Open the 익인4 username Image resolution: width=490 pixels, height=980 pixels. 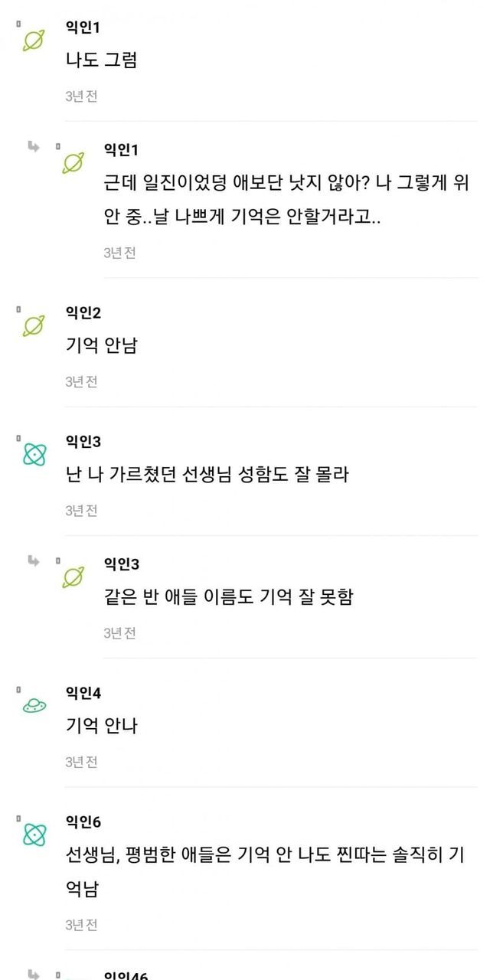tap(83, 693)
